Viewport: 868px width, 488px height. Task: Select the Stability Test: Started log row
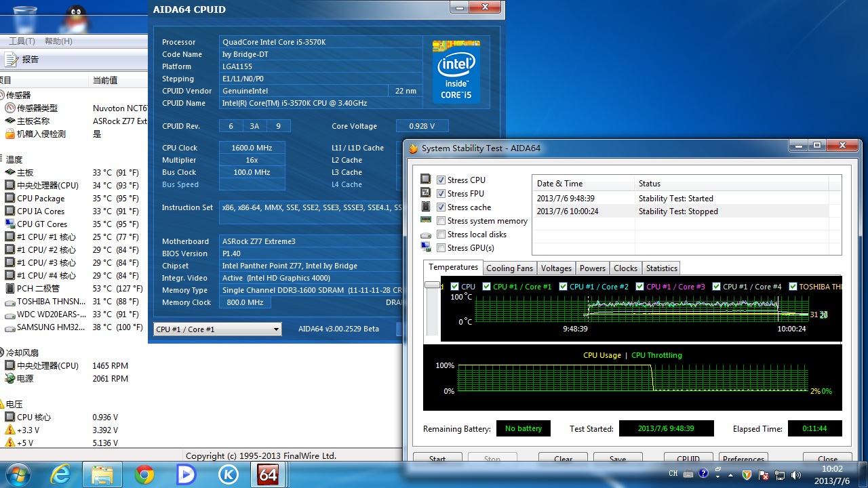681,199
